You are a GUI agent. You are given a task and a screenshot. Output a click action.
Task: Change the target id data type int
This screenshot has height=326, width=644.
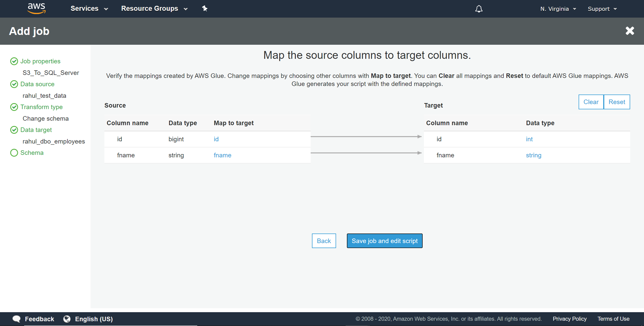529,139
